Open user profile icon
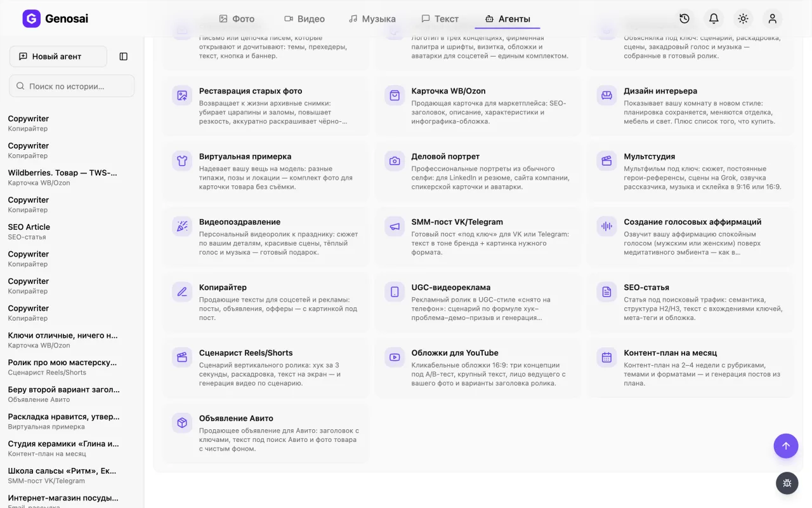812x508 pixels. (773, 19)
